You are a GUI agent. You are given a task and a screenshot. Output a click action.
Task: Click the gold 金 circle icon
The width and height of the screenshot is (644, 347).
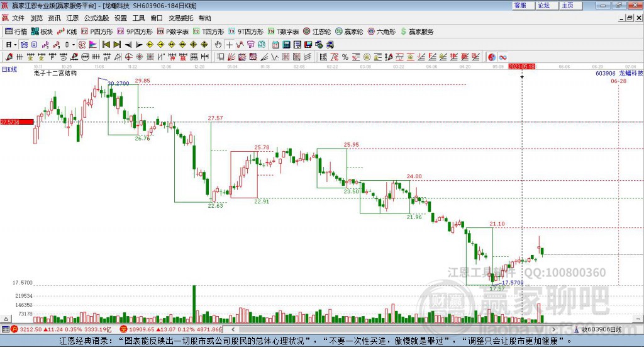click(367, 57)
